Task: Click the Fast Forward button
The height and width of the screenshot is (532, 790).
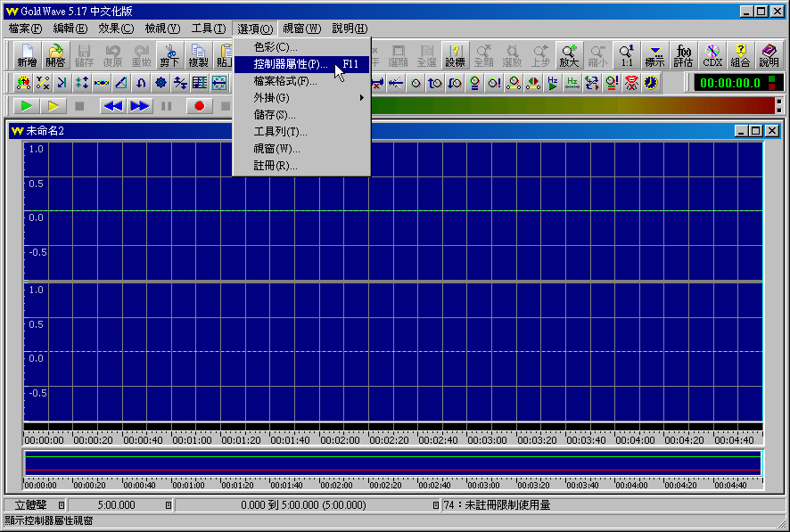Action: 140,106
